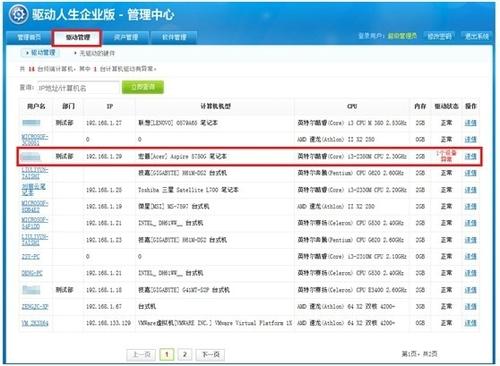
Task: Go to the previous page with 上一页
Action: pyautogui.click(x=142, y=354)
